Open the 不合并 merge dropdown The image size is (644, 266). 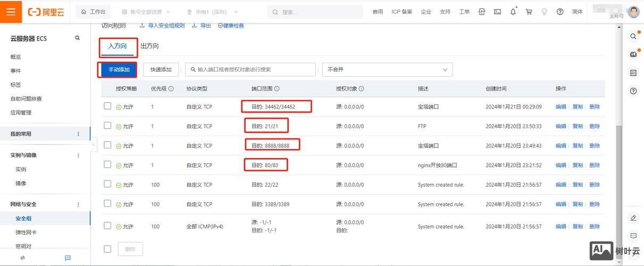tap(387, 70)
